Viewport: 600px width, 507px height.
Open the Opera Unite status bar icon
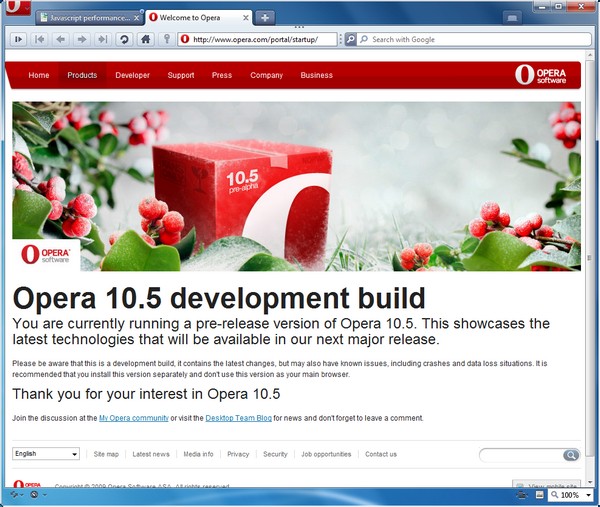[34, 494]
